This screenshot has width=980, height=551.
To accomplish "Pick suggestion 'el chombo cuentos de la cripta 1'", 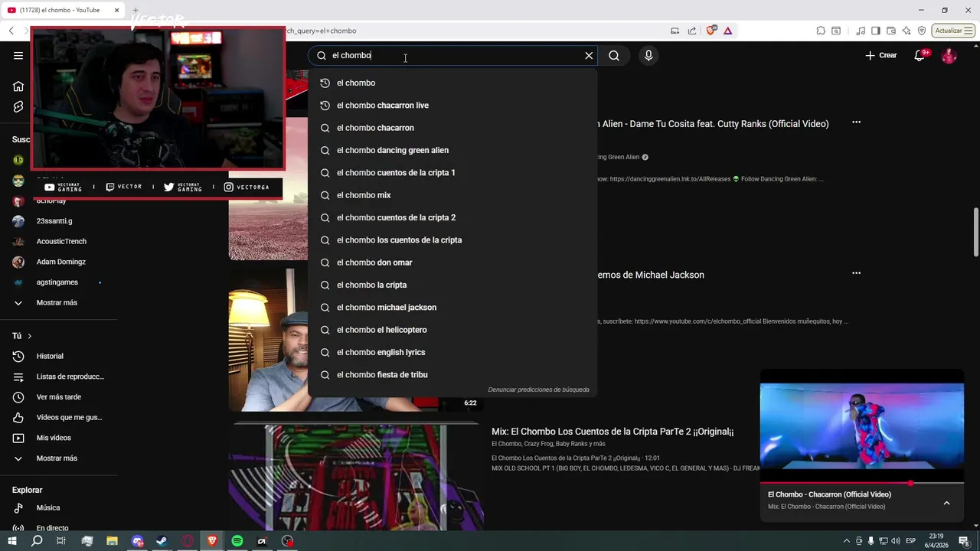I will point(452,172).
